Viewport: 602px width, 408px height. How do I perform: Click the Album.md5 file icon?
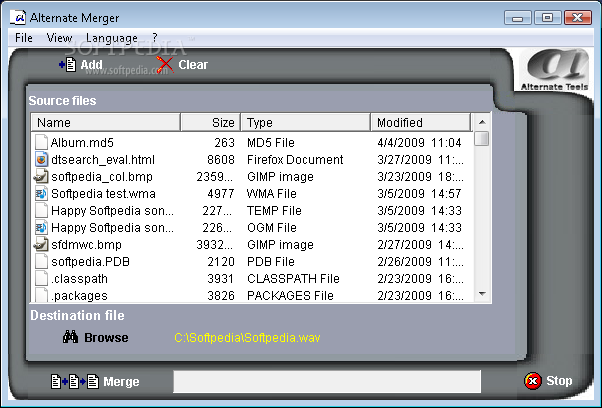[x=41, y=142]
